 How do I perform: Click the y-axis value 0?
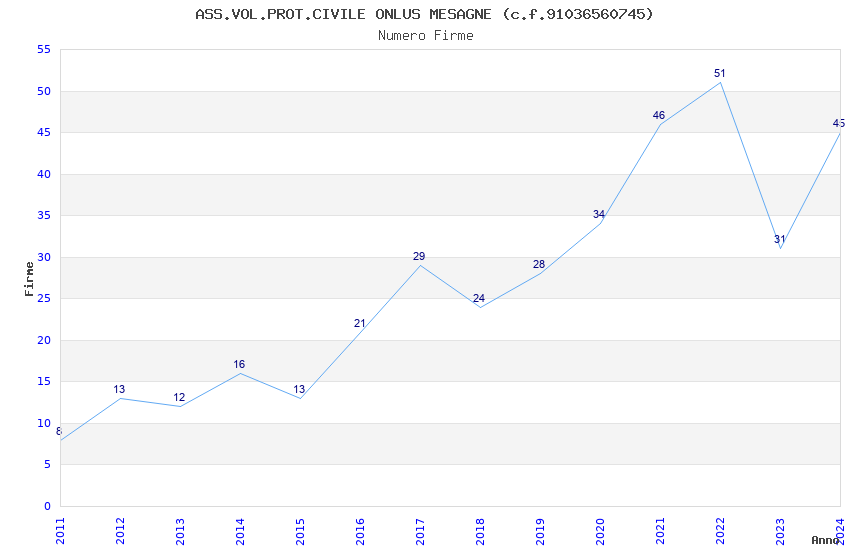click(x=48, y=506)
